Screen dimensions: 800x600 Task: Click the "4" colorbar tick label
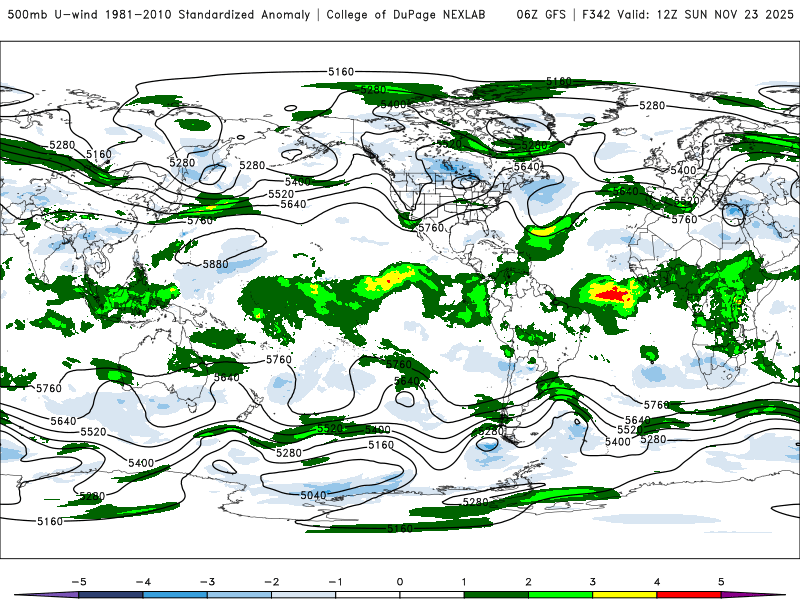[x=657, y=582]
